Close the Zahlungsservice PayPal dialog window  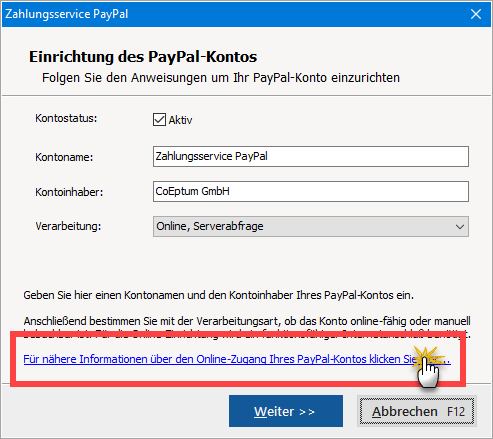pyautogui.click(x=476, y=14)
